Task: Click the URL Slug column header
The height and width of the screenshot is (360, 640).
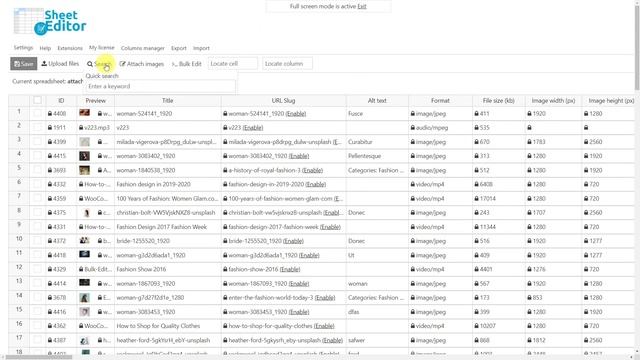Action: pyautogui.click(x=283, y=100)
